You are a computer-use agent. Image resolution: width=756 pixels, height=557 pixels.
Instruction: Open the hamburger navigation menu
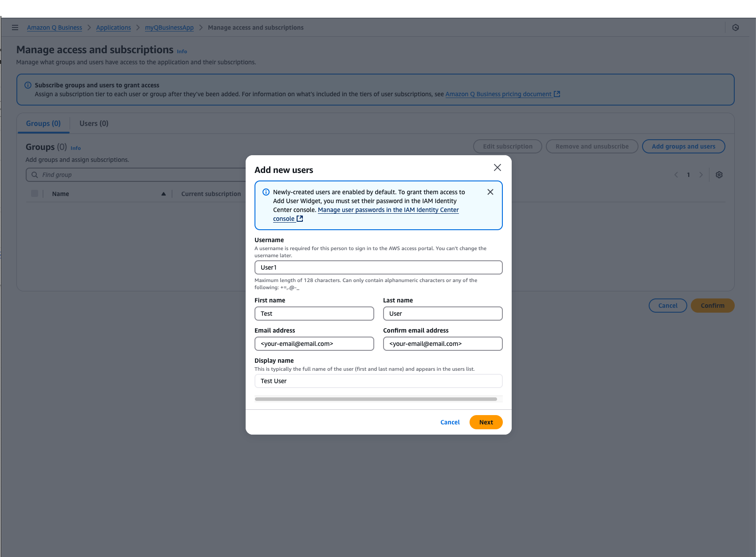(x=15, y=27)
